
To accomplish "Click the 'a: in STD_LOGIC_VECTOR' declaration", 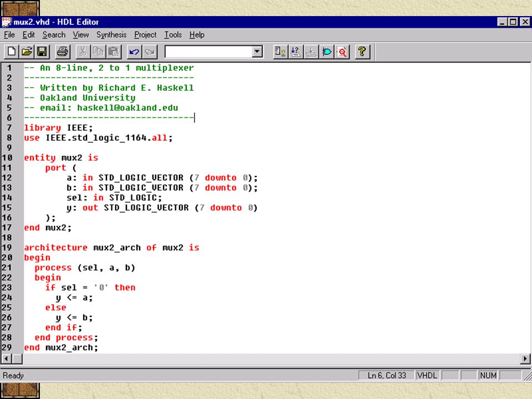I will 162,178.
